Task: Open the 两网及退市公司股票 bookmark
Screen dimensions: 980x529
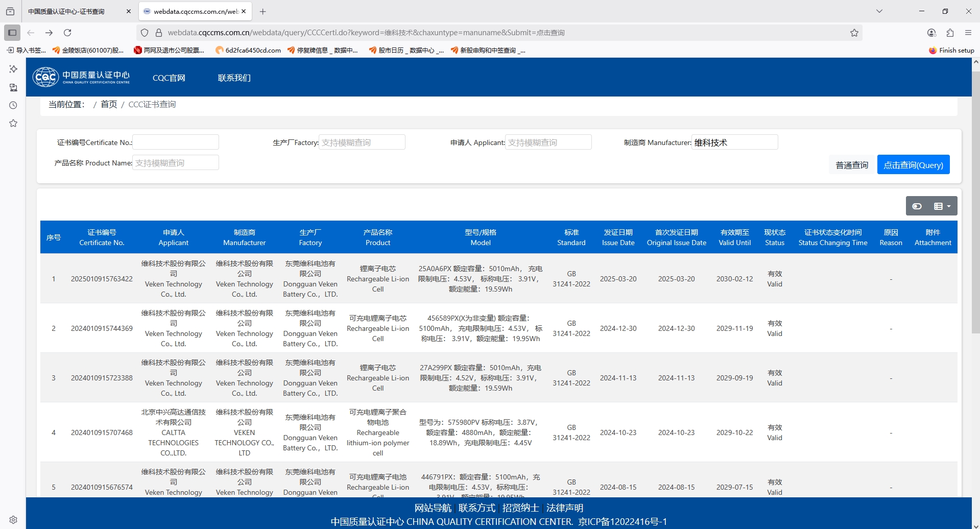Action: pos(169,50)
